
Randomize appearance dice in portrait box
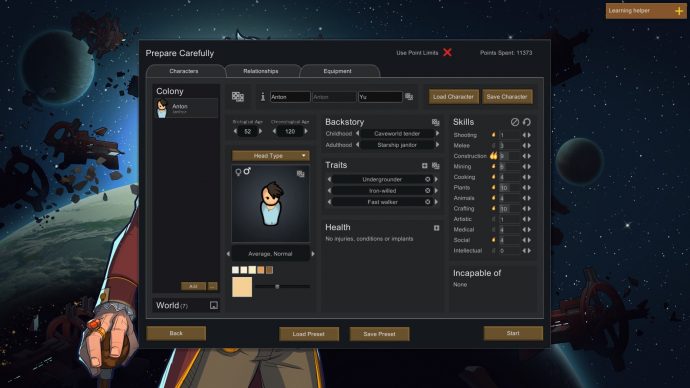pyautogui.click(x=301, y=174)
